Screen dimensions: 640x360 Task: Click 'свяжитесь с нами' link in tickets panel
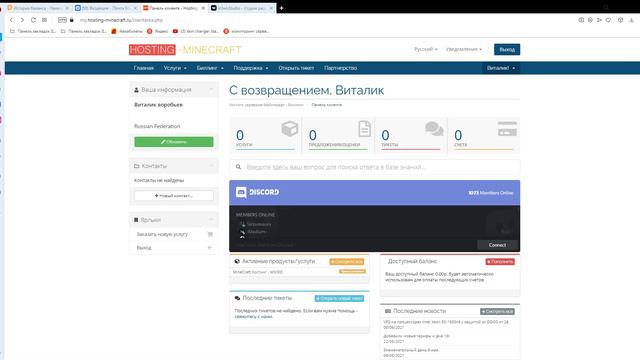(254, 316)
